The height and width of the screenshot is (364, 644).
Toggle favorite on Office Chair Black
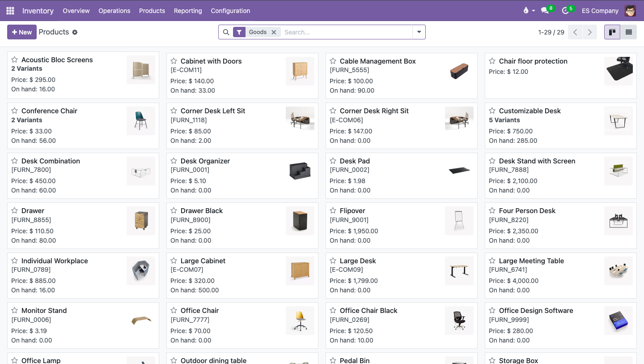click(x=333, y=310)
